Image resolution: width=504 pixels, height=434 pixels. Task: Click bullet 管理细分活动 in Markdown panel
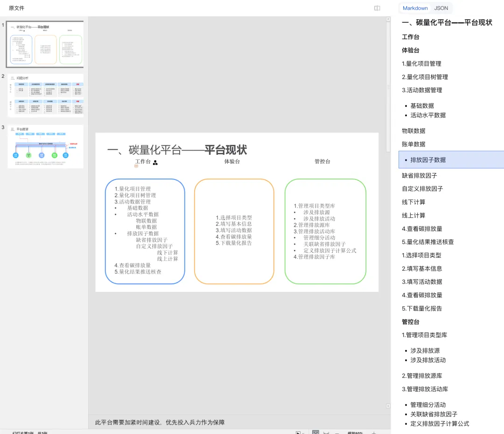click(x=428, y=405)
